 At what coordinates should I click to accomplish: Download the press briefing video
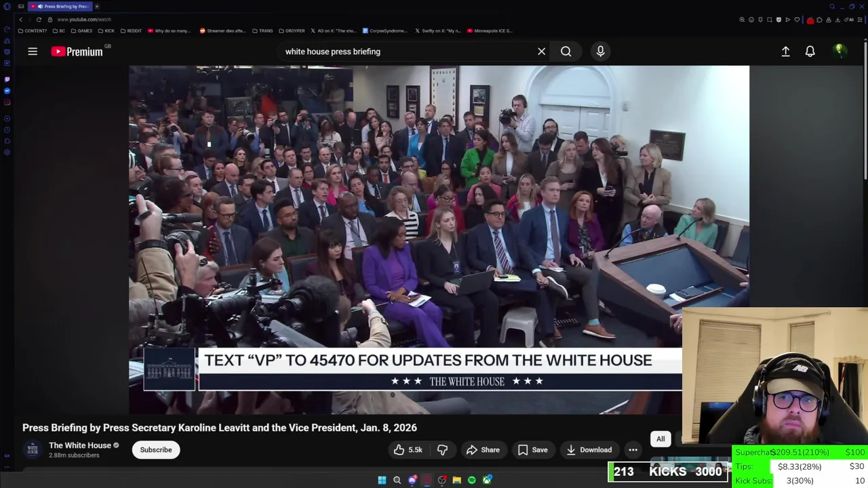(589, 450)
